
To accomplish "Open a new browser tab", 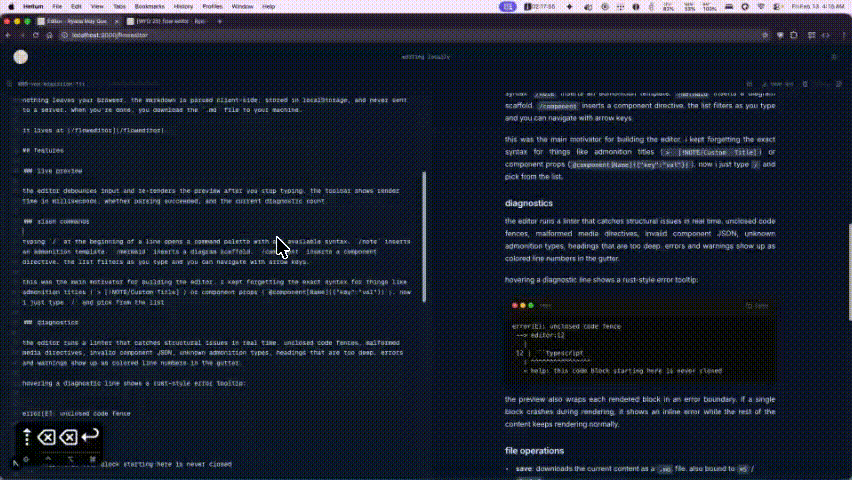I will pyautogui.click(x=220, y=21).
